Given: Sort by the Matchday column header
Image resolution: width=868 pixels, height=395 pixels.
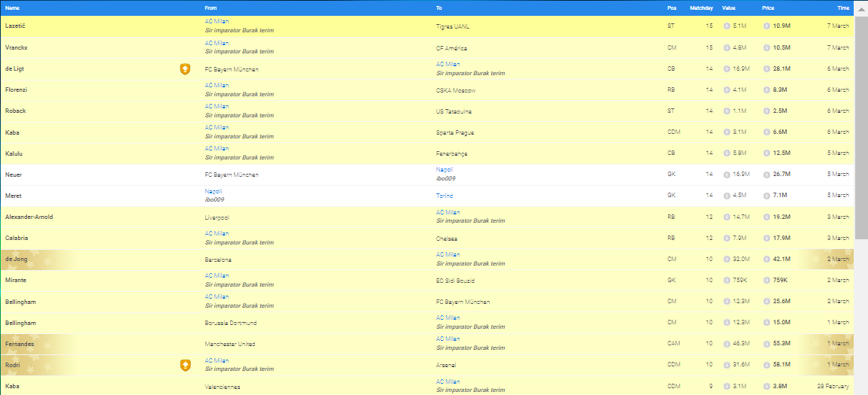Looking at the screenshot, I should point(701,8).
